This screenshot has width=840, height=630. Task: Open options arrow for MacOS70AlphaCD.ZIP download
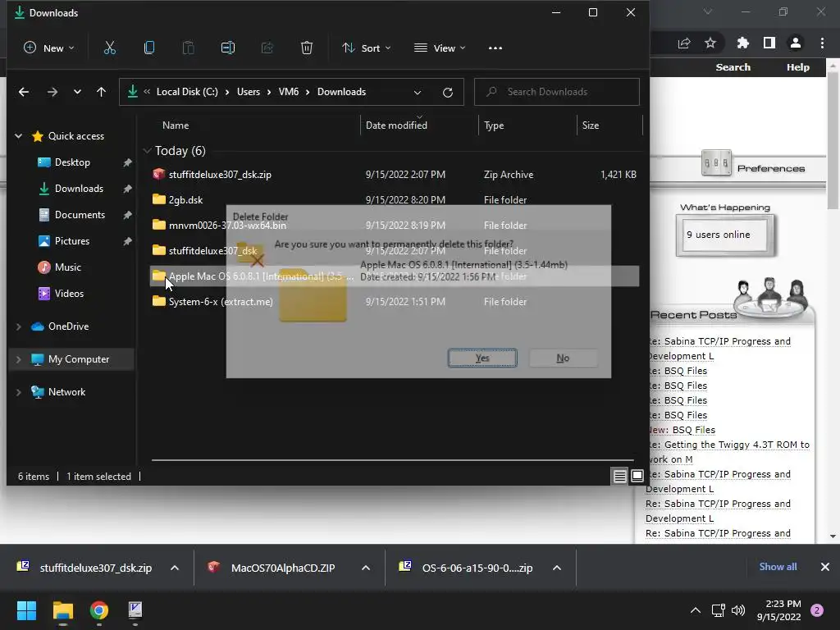pos(366,568)
